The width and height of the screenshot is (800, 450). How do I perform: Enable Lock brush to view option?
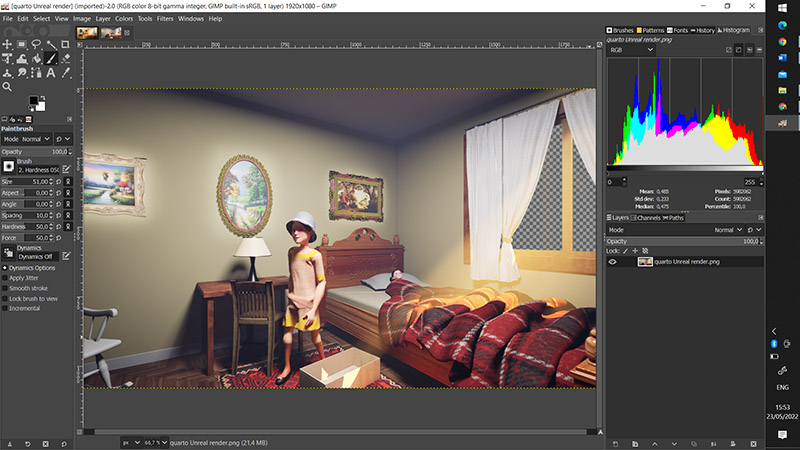tap(4, 299)
